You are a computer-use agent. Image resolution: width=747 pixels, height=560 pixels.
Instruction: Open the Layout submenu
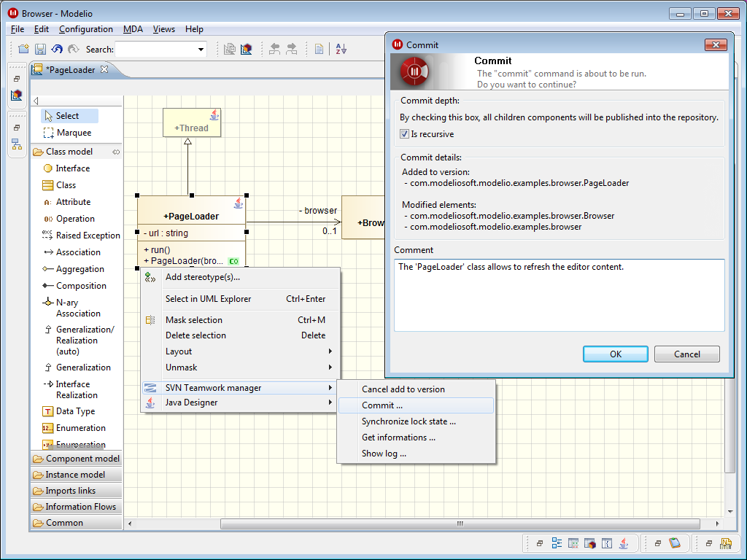[241, 351]
